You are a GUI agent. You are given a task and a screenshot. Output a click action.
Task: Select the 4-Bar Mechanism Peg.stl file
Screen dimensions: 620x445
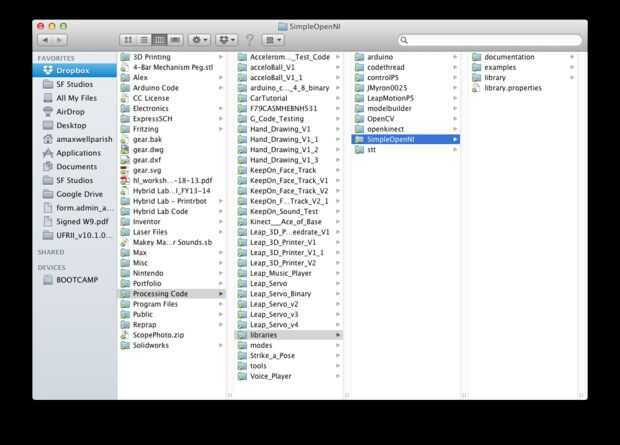(172, 67)
